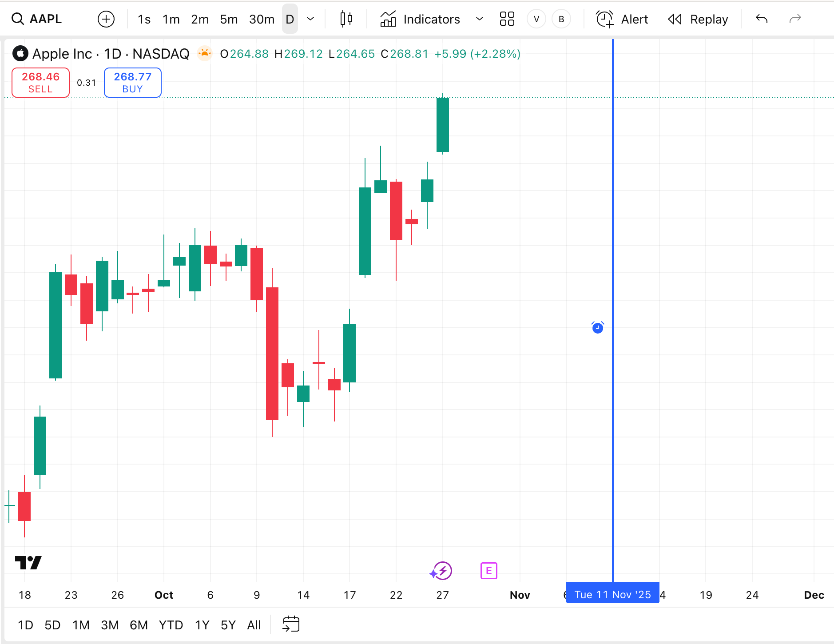Set date range to 6M
This screenshot has height=644, width=834.
[x=139, y=625]
